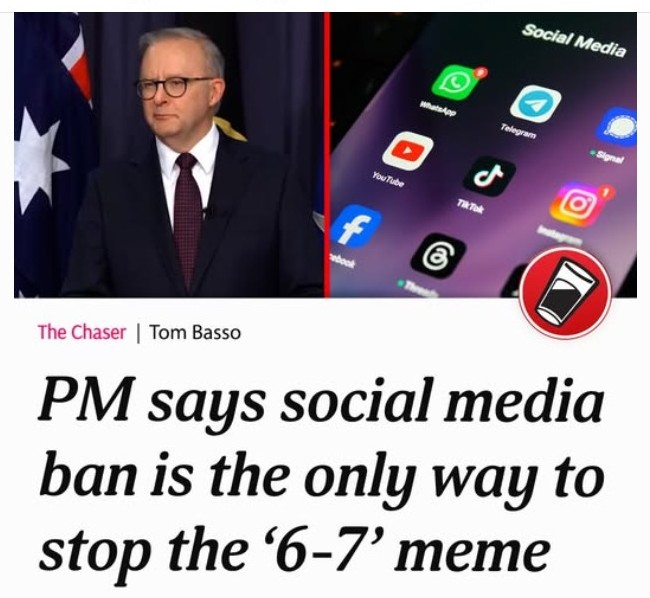Image resolution: width=650 pixels, height=598 pixels.
Task: Click the red notification badge on Instagram
Action: [606, 191]
